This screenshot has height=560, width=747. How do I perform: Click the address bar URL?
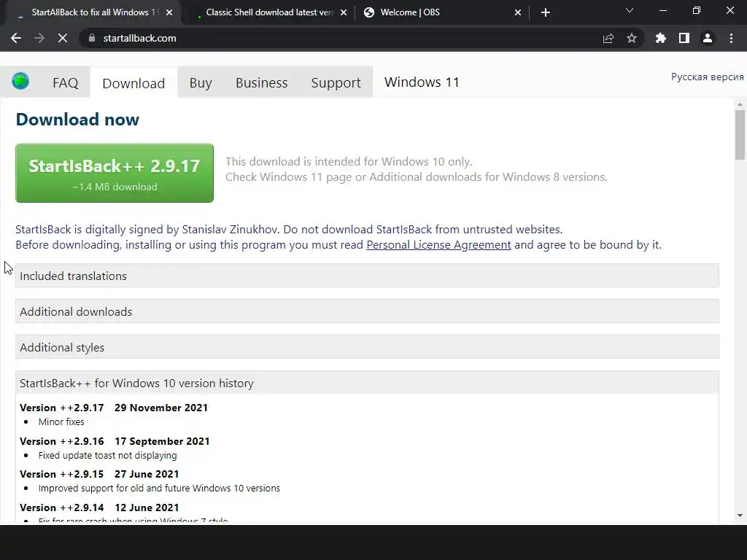139,38
